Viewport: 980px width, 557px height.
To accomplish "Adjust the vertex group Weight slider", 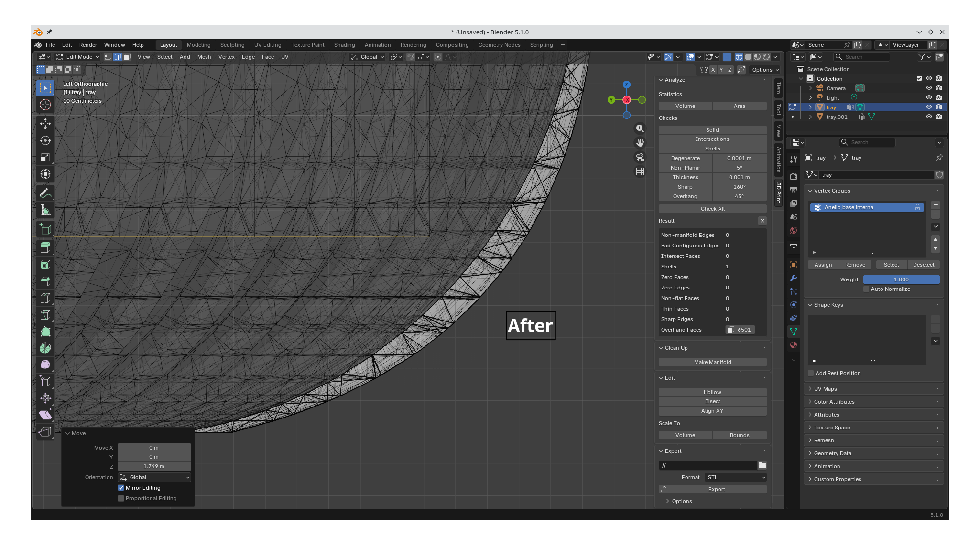I will pyautogui.click(x=901, y=279).
